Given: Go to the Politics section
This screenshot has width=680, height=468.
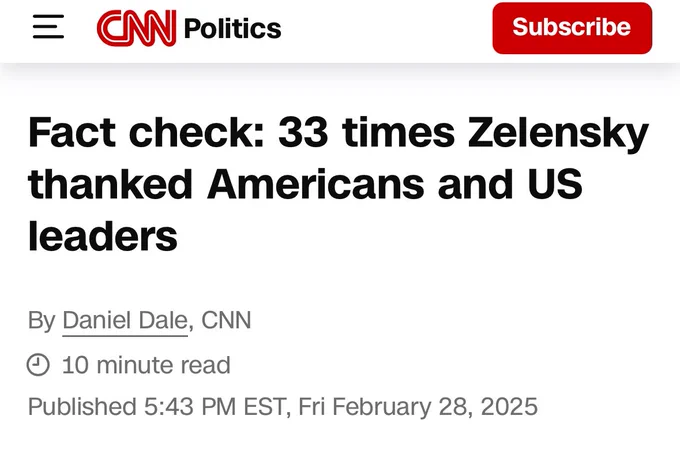Looking at the screenshot, I should (x=232, y=29).
